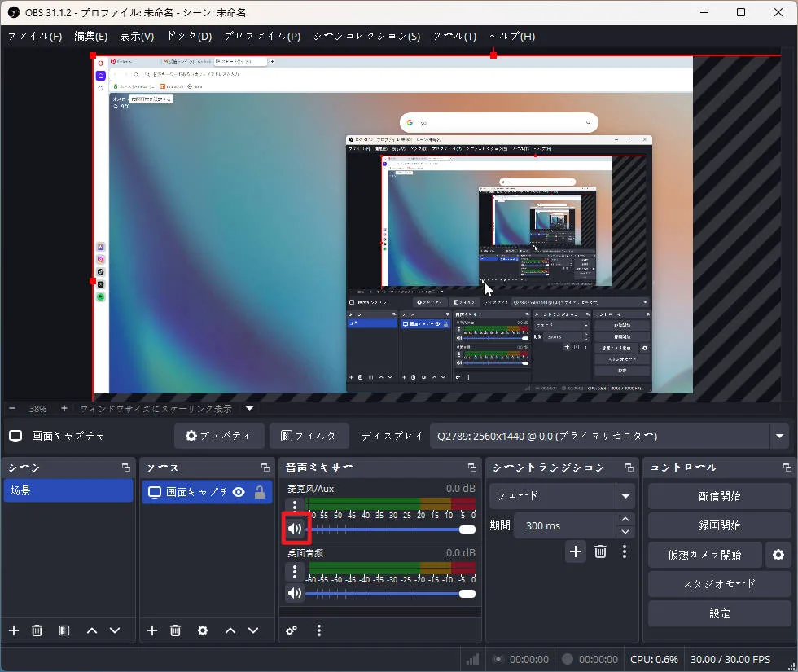Increase transition duration with up arrow
This screenshot has height=672, width=798.
point(625,520)
